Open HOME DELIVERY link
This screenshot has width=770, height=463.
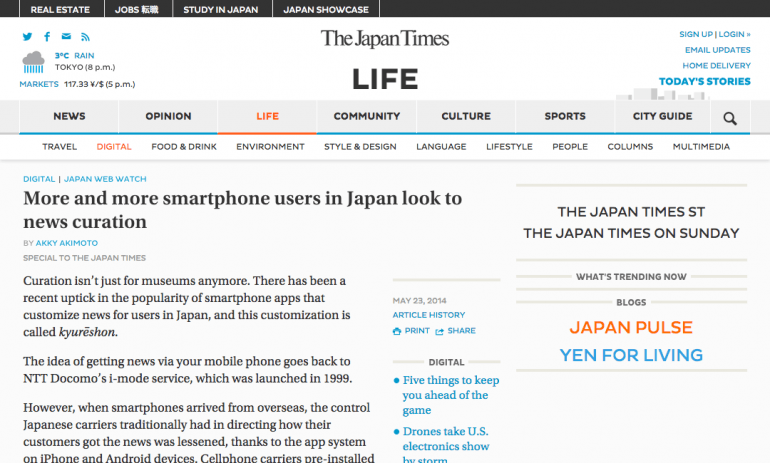pos(716,66)
